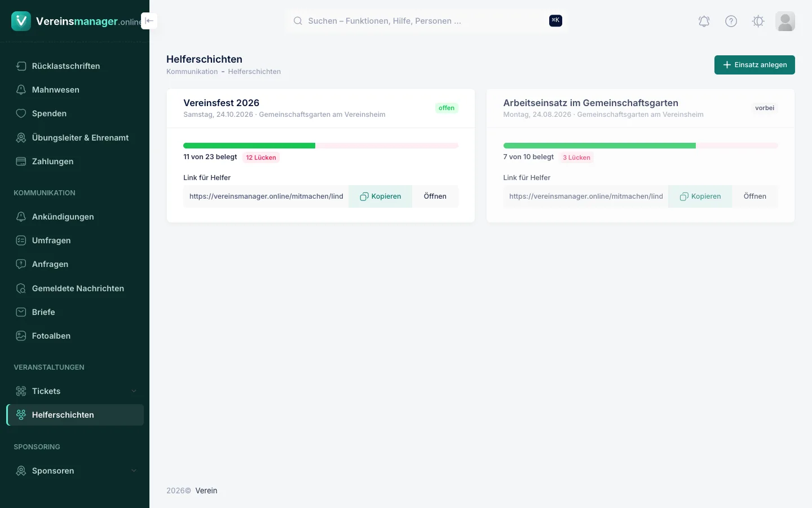The width and height of the screenshot is (812, 508).
Task: Copy the Vereinsfest 2026 helper link
Action: click(380, 196)
